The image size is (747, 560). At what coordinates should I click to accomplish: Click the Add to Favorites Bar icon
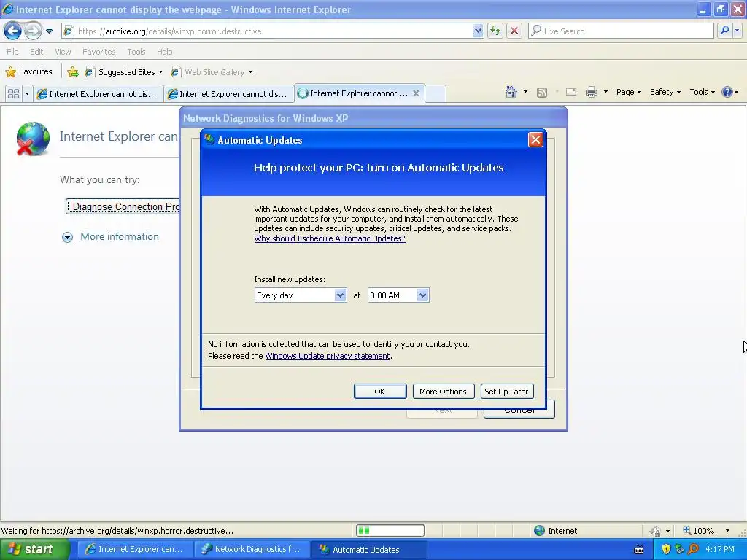pos(73,72)
